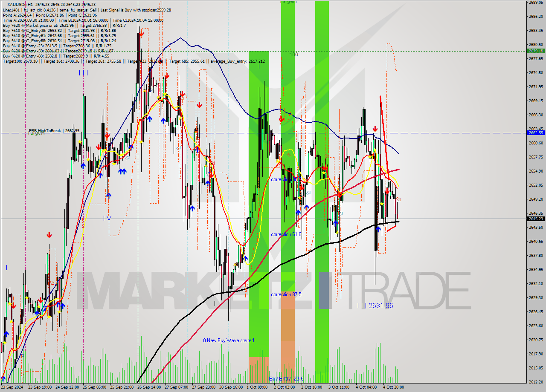Image resolution: width=546 pixels, height=392 pixels.
Task: Click the 2674.80 price axis label
Action: tap(536, 73)
